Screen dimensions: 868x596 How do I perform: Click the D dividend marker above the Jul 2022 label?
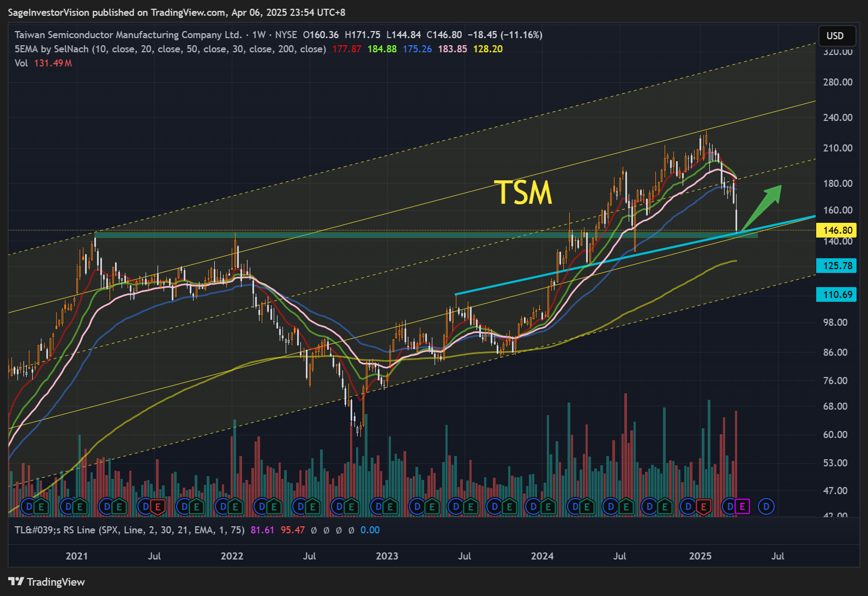pyautogui.click(x=300, y=507)
